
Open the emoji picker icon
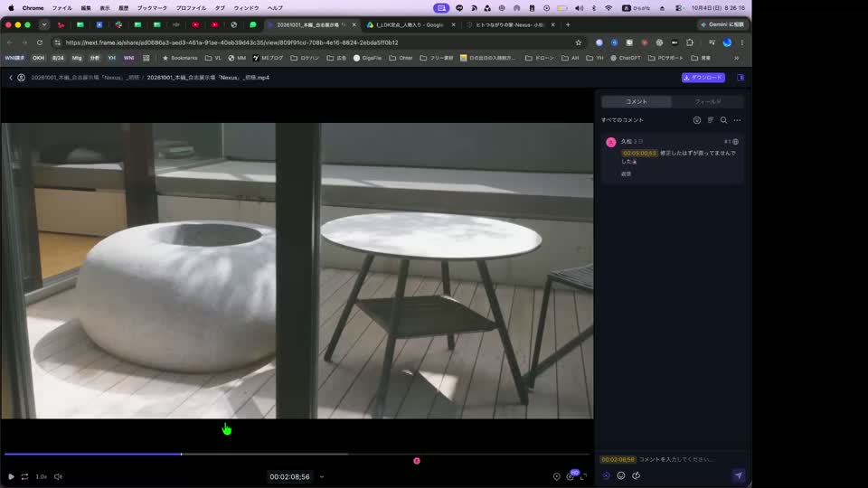coord(621,475)
